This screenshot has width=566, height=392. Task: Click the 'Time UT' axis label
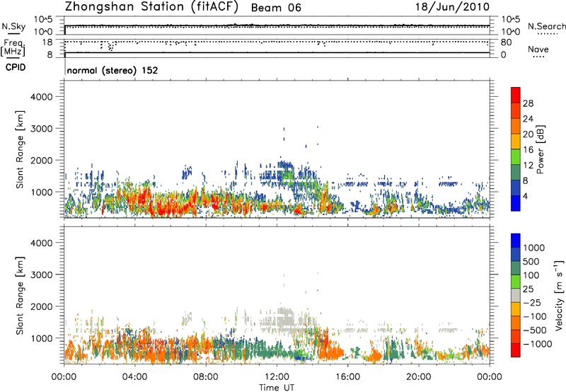pyautogui.click(x=277, y=388)
